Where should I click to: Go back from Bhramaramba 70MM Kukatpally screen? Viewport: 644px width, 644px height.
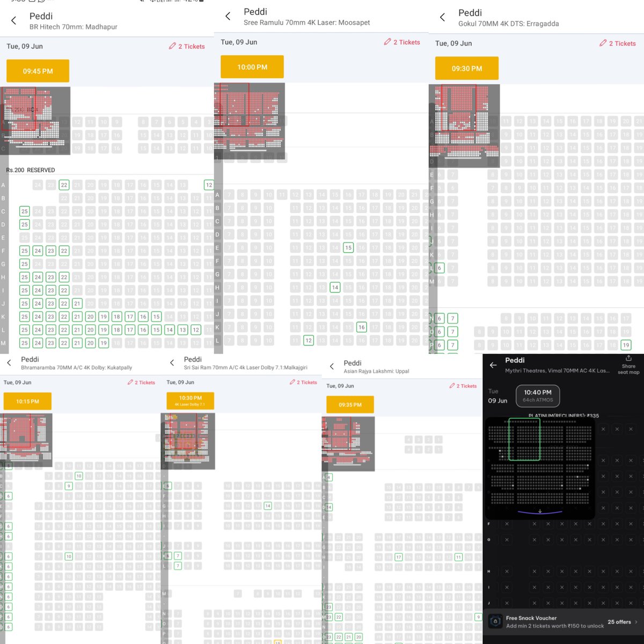[x=9, y=363]
